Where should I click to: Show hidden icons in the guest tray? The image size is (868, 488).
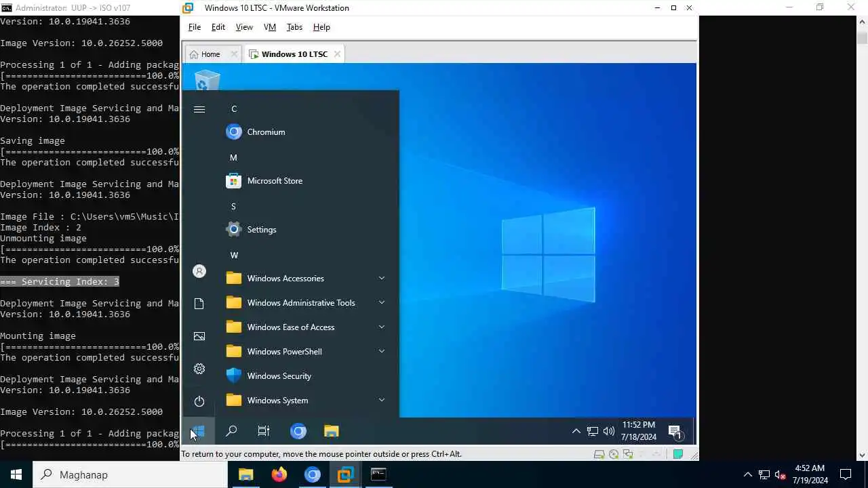click(x=576, y=431)
